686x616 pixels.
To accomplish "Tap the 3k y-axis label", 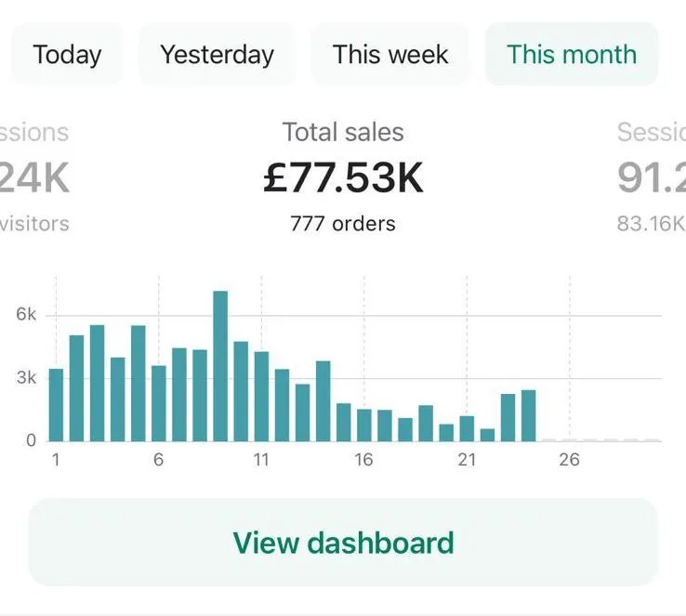I will point(26,378).
